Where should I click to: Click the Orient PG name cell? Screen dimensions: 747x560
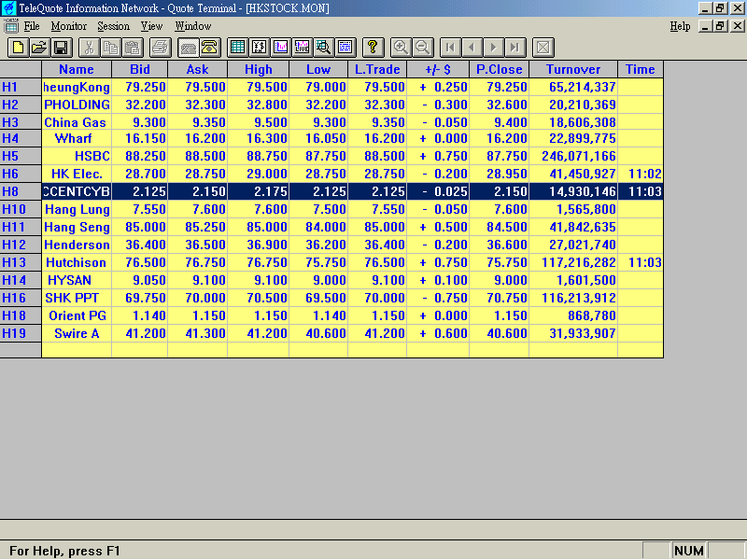[x=77, y=315]
